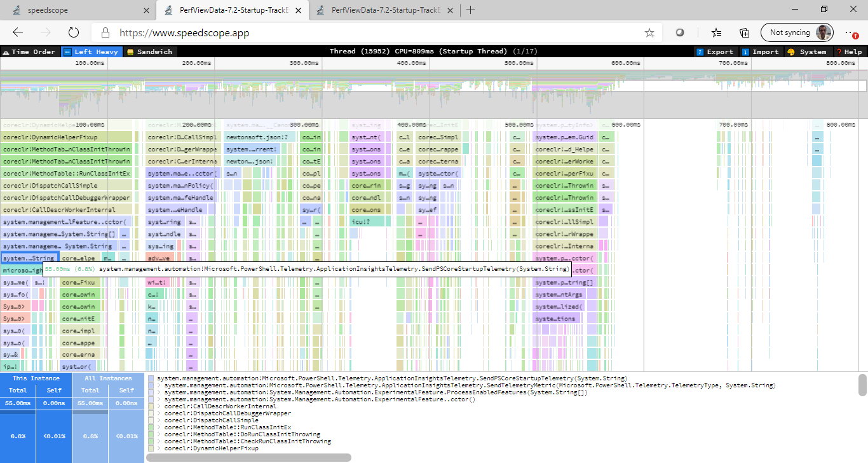Image resolution: width=868 pixels, height=463 pixels.
Task: Close the active PerfViewData tab
Action: coord(298,10)
